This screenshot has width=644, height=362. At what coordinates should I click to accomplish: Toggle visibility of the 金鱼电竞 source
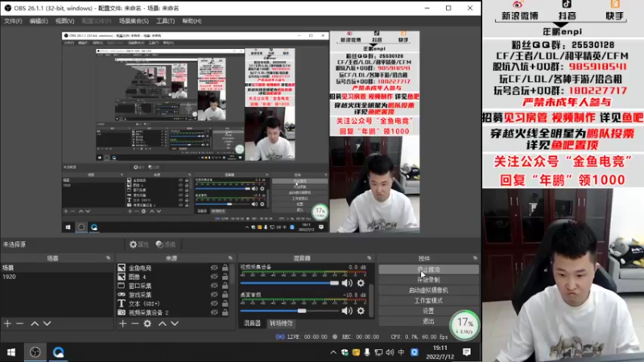(214, 268)
